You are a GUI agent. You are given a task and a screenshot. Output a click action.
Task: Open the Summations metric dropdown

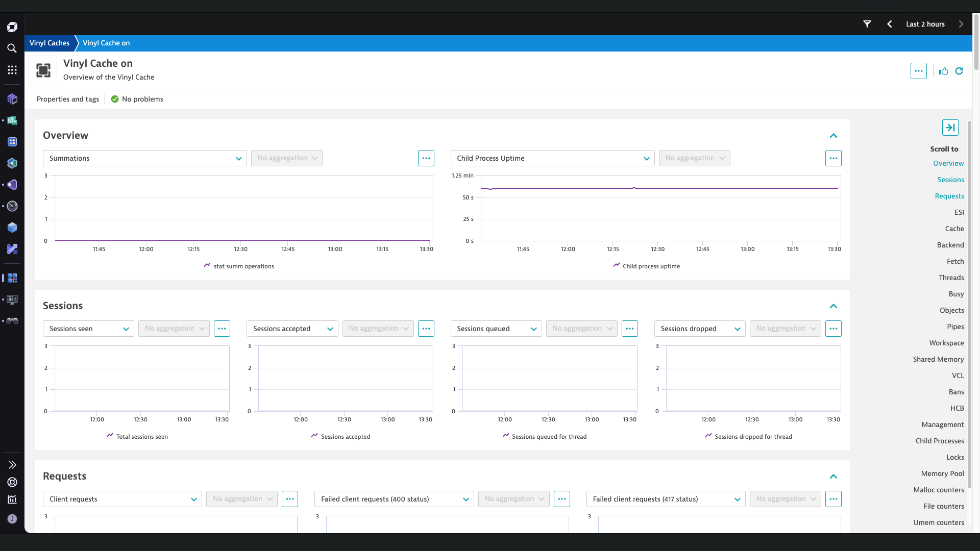145,158
